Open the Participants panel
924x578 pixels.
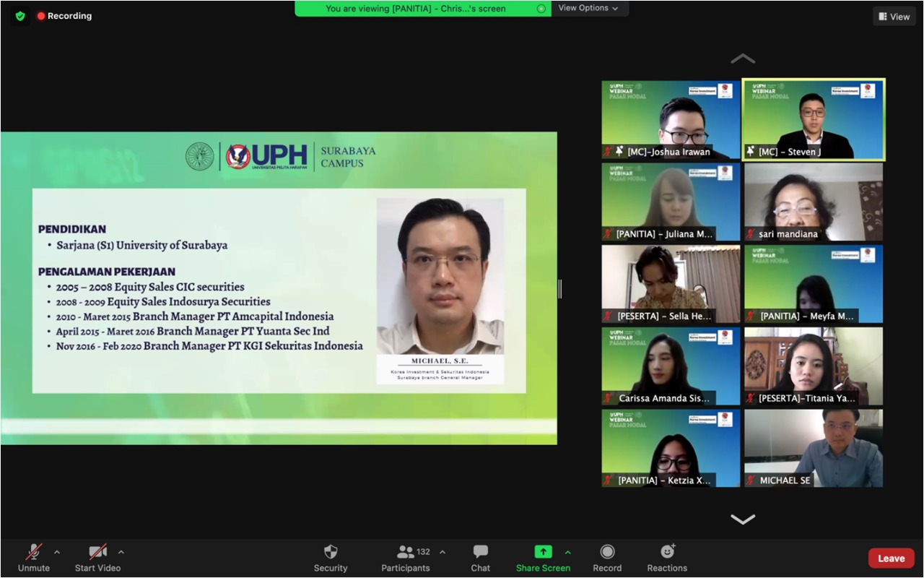coord(406,558)
